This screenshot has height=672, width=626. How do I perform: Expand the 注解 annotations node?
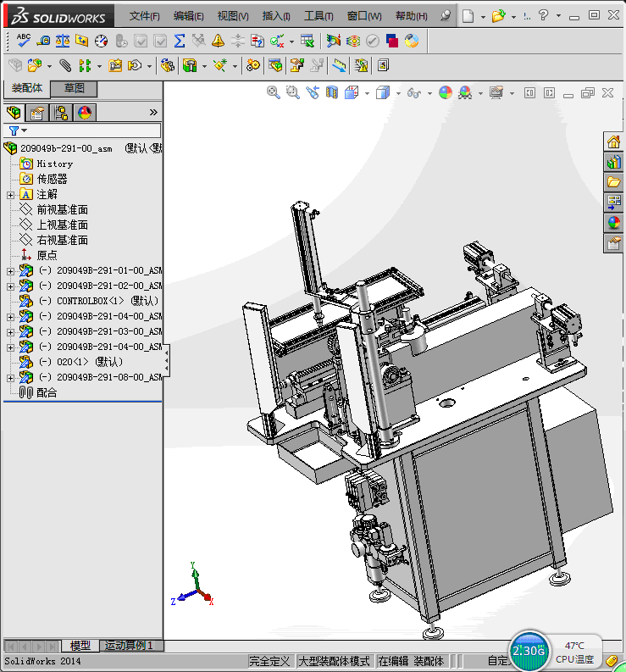tap(11, 195)
